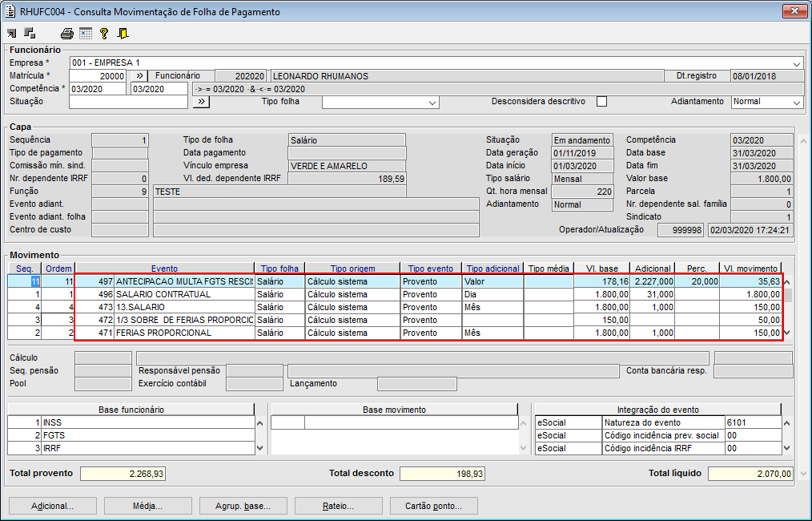Expand the Empresa dropdown

797,63
